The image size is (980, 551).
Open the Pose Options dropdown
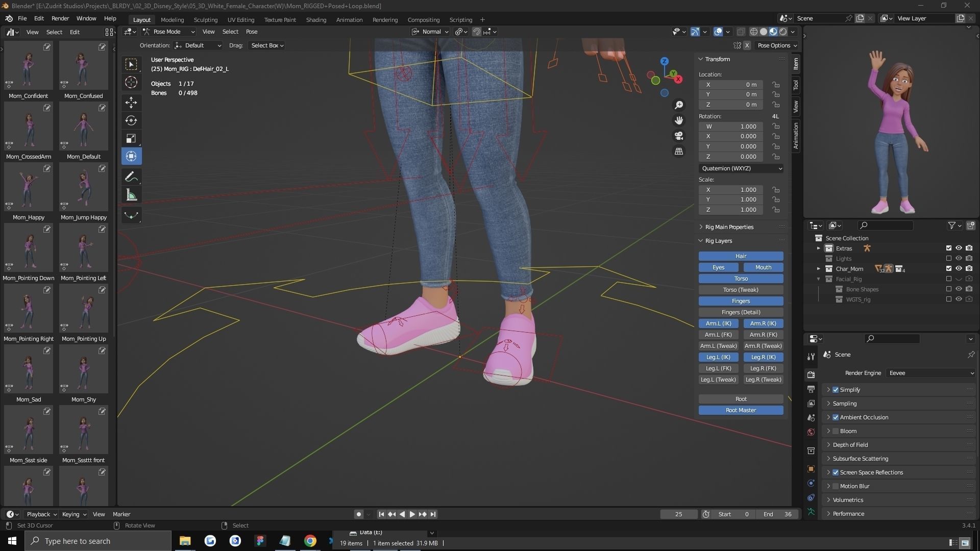(777, 45)
